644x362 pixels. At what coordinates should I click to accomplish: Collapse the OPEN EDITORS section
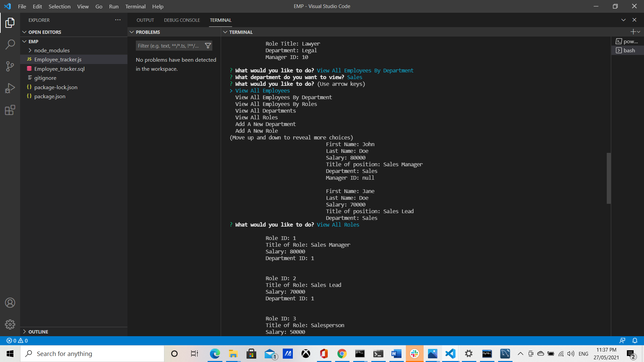(x=24, y=32)
